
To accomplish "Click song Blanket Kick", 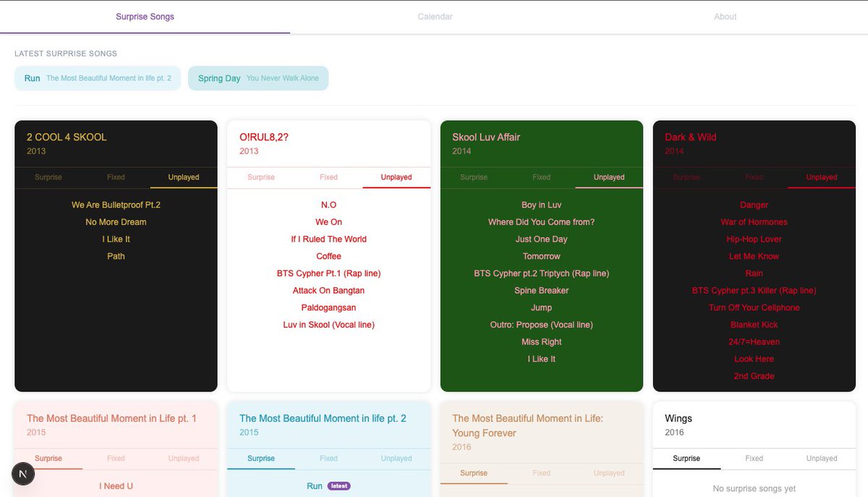I will tap(754, 325).
